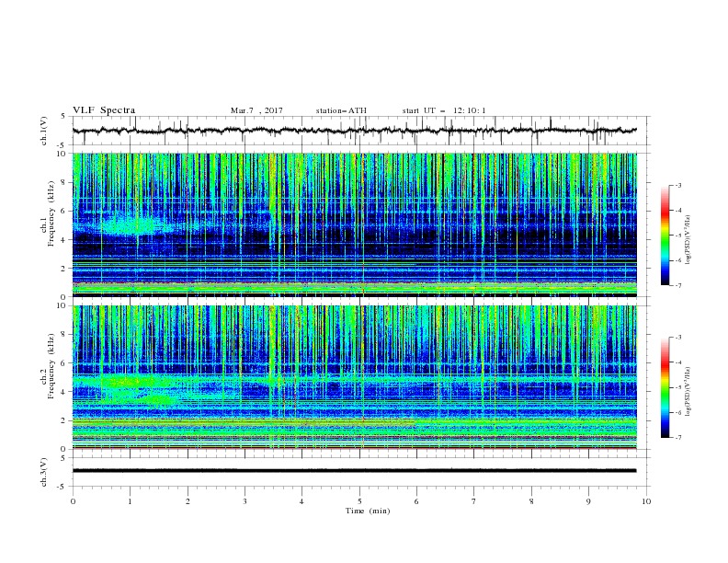Click time-axis tick label "4"
This screenshot has height=563, width=728.
[301, 501]
